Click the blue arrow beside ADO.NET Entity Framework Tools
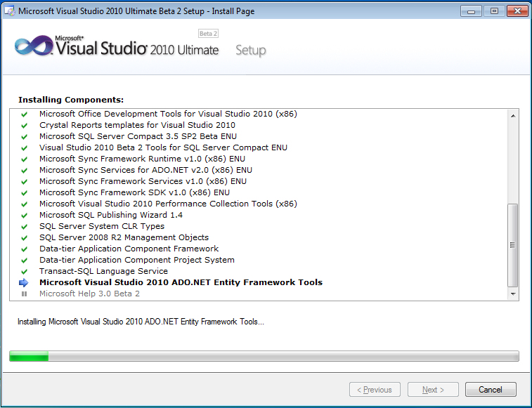This screenshot has width=532, height=408. (24, 282)
